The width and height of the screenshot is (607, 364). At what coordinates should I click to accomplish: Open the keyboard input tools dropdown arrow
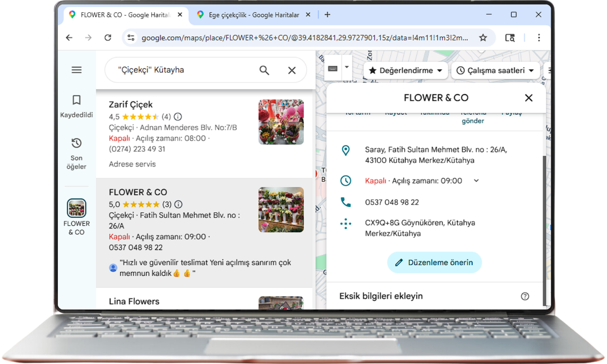(347, 68)
